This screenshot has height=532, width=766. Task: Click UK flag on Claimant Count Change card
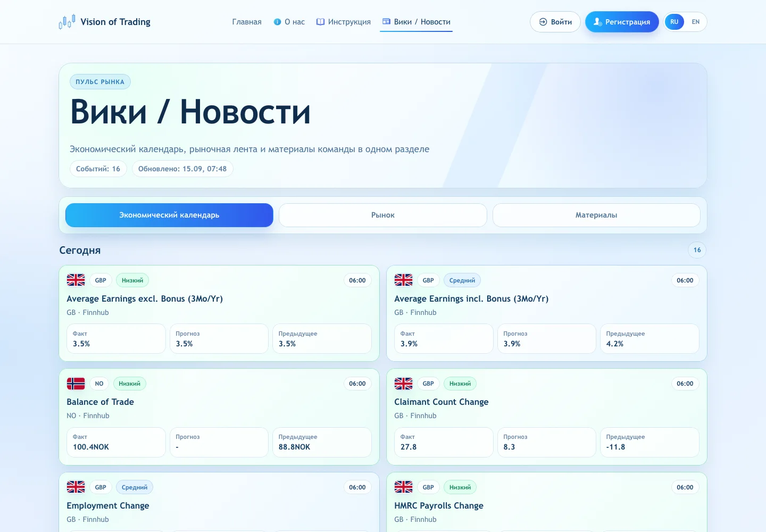404,383
